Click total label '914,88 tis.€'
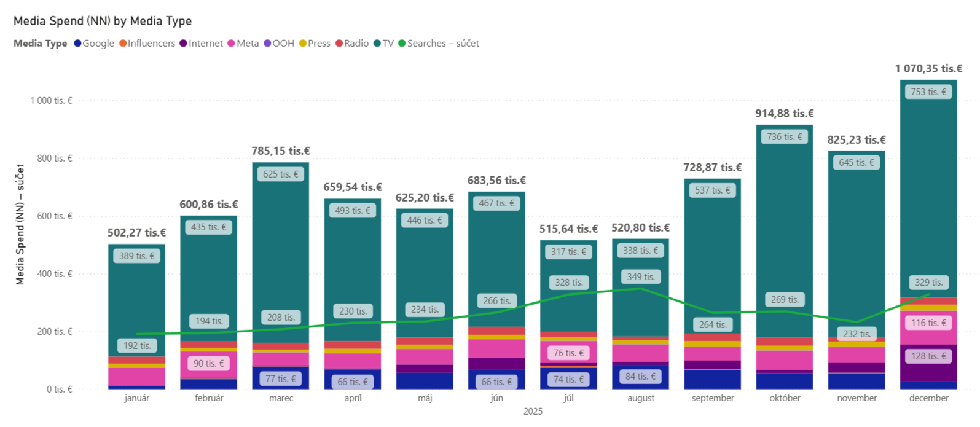Viewport: 980px width, 427px height. point(785,114)
